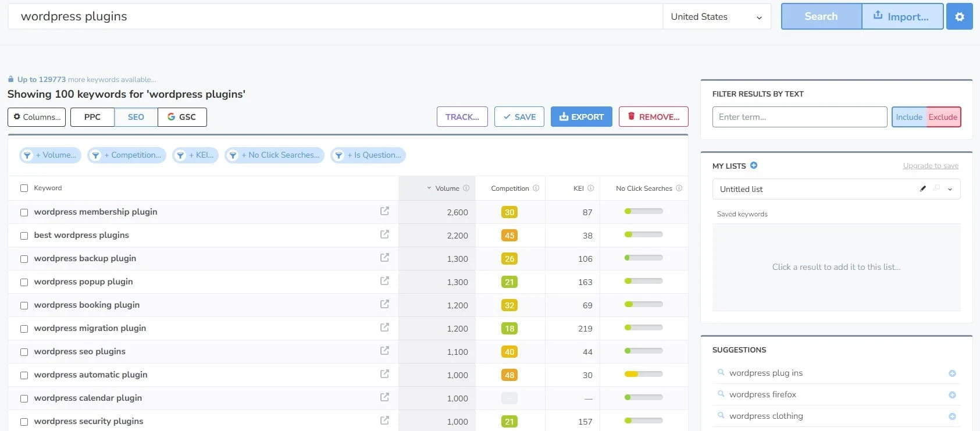This screenshot has height=431, width=980.
Task: Rename Untitled list with the pencil icon
Action: [922, 188]
